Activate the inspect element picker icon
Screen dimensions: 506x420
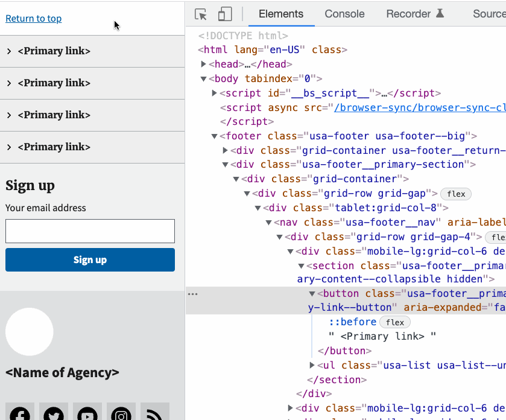(200, 14)
